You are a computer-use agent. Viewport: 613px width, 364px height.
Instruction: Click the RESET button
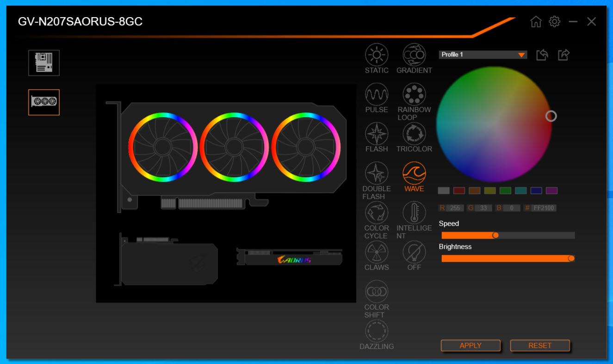point(540,345)
